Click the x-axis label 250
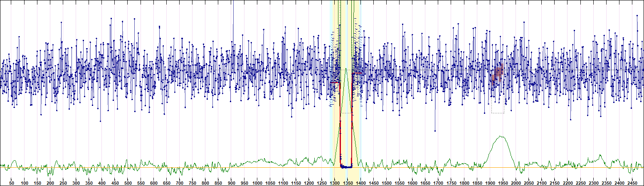This screenshot has height=186, width=644. pos(64,183)
